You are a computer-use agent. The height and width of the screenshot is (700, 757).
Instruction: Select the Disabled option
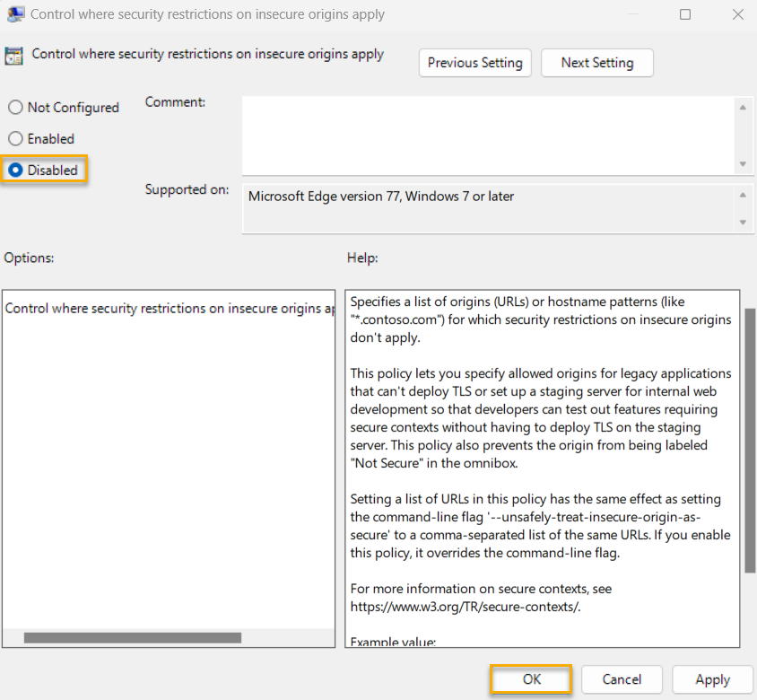point(15,170)
